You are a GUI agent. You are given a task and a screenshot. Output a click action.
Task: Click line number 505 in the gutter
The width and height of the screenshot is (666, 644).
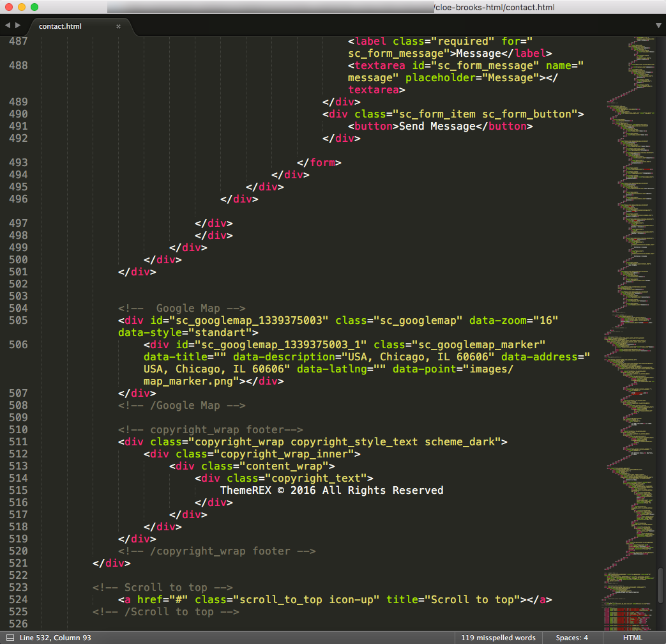(x=19, y=320)
